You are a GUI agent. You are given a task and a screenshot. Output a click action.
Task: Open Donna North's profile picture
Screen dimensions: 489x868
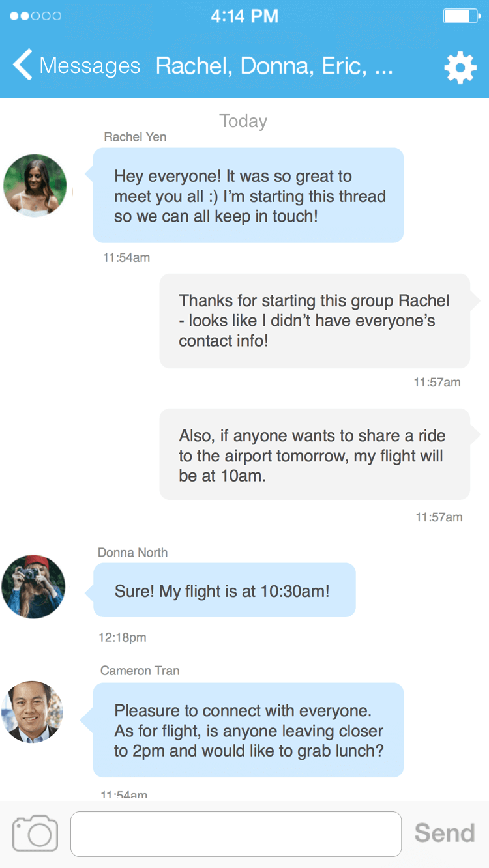click(33, 586)
